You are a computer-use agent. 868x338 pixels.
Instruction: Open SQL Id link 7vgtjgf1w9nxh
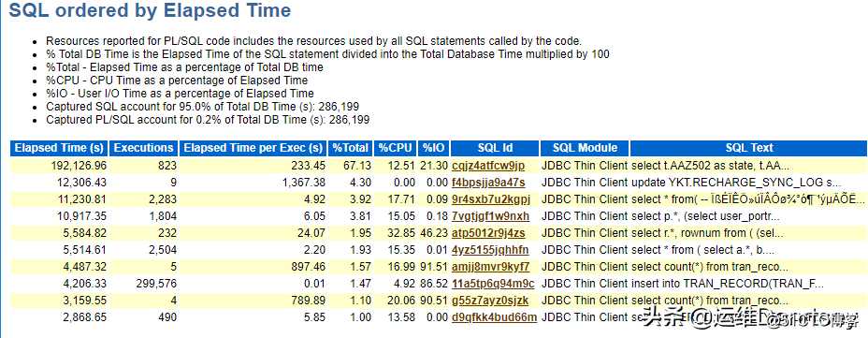tap(490, 216)
